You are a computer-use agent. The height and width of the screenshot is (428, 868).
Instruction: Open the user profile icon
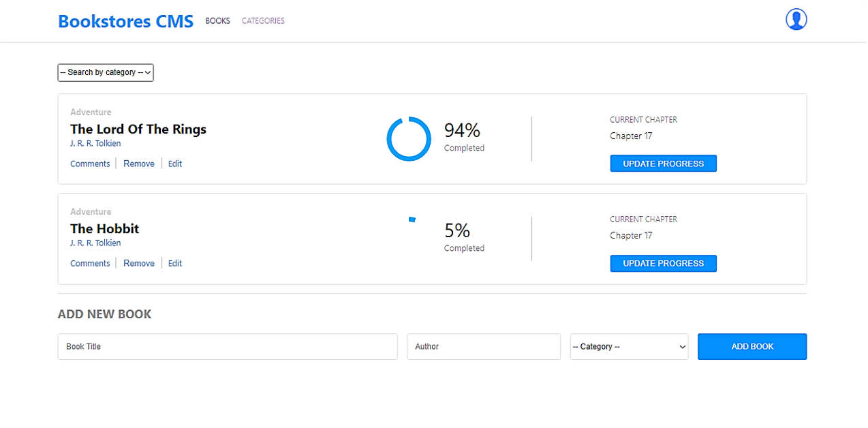click(796, 20)
